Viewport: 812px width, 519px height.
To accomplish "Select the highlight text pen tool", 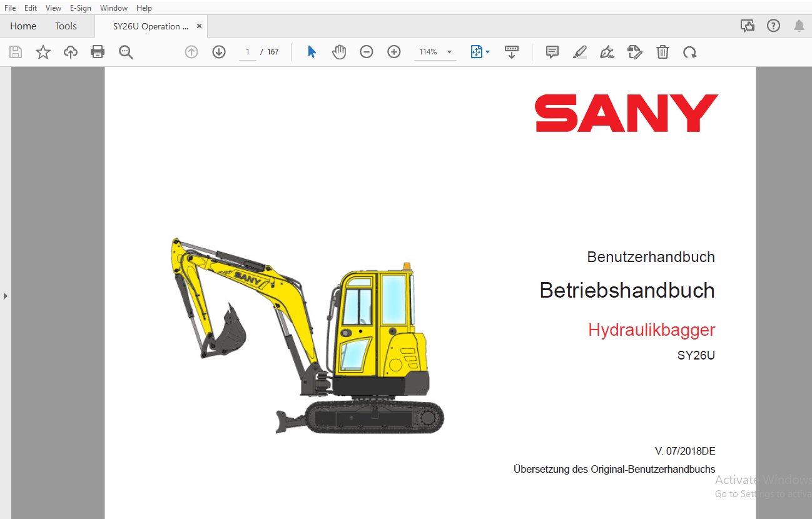I will (x=580, y=52).
